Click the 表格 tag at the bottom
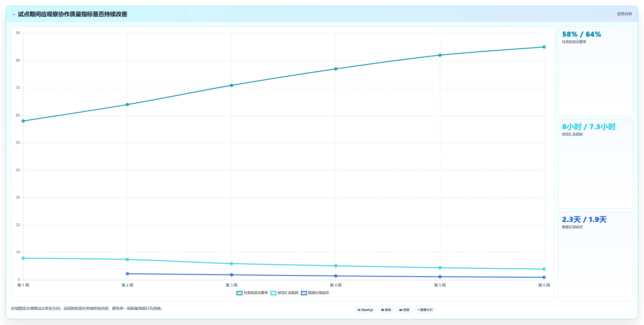Viewport: 644px width, 325px height. [386, 310]
